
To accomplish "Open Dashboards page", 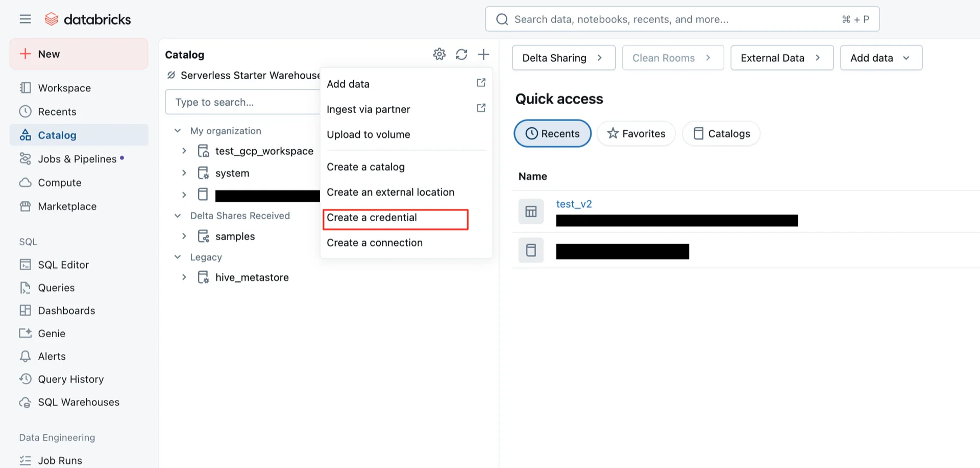I will (x=79, y=311).
